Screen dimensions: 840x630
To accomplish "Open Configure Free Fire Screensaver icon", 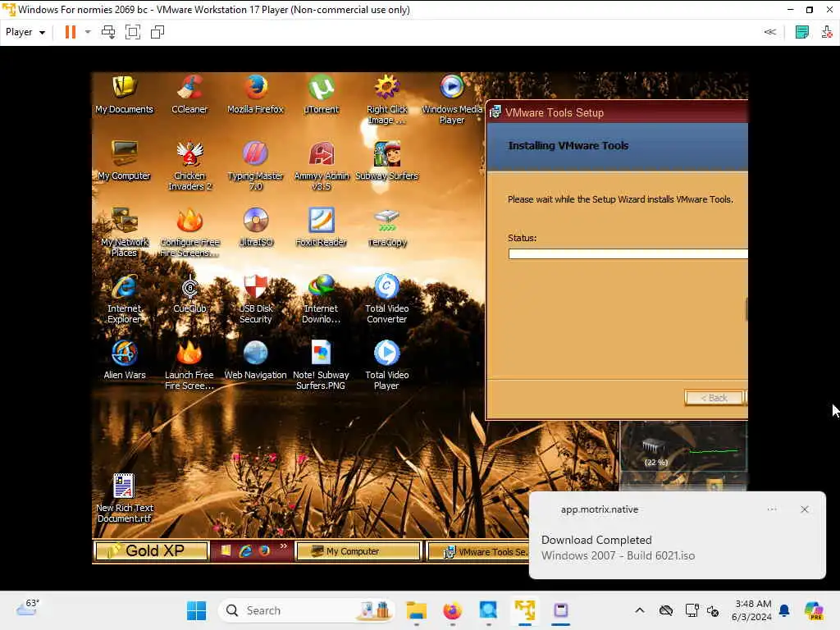I will [x=189, y=232].
